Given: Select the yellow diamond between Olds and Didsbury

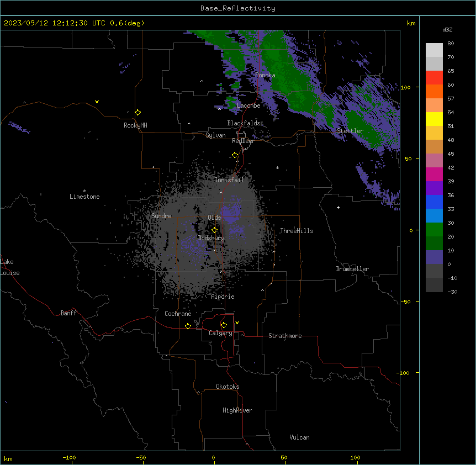Looking at the screenshot, I should [x=215, y=230].
